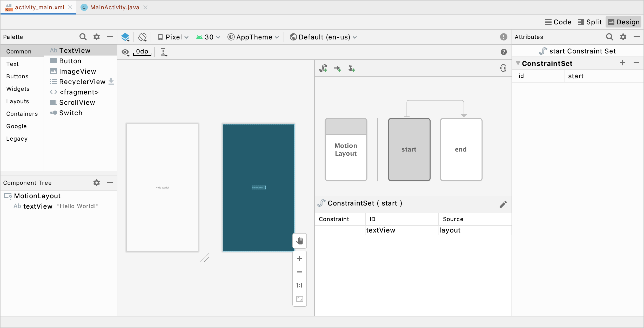Click the Create ConstraintSet icon
Image resolution: width=644 pixels, height=328 pixels.
pos(323,68)
